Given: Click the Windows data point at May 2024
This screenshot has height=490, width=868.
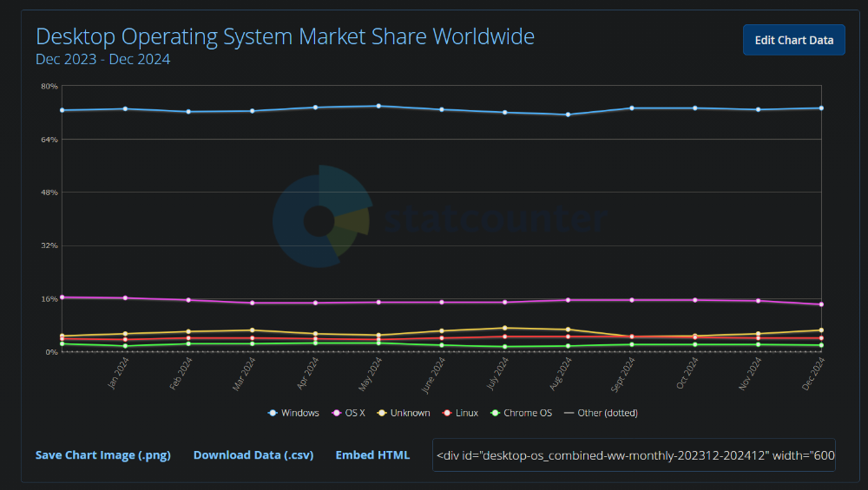Looking at the screenshot, I should click(x=378, y=106).
